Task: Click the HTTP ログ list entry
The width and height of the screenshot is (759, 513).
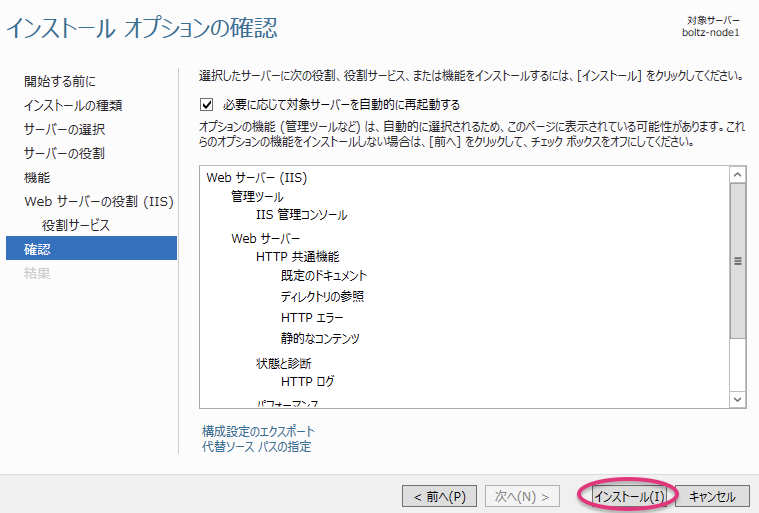Action: (x=307, y=381)
